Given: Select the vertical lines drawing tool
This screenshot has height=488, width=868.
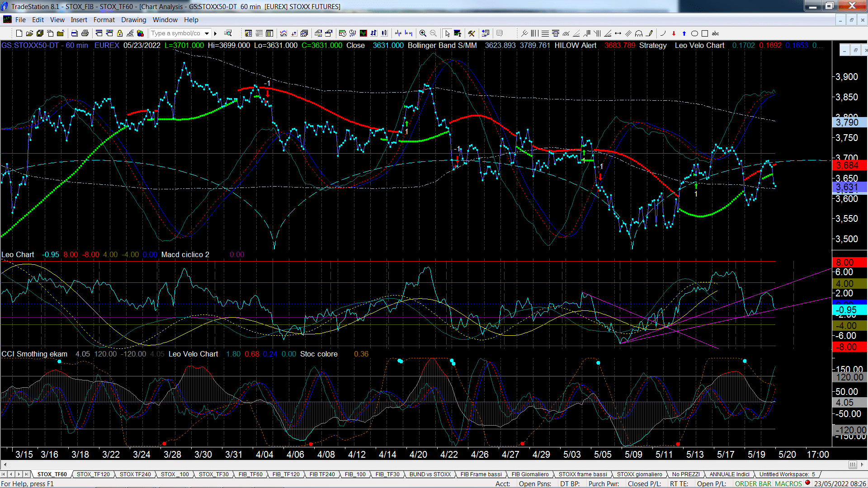Looking at the screenshot, I should click(535, 33).
